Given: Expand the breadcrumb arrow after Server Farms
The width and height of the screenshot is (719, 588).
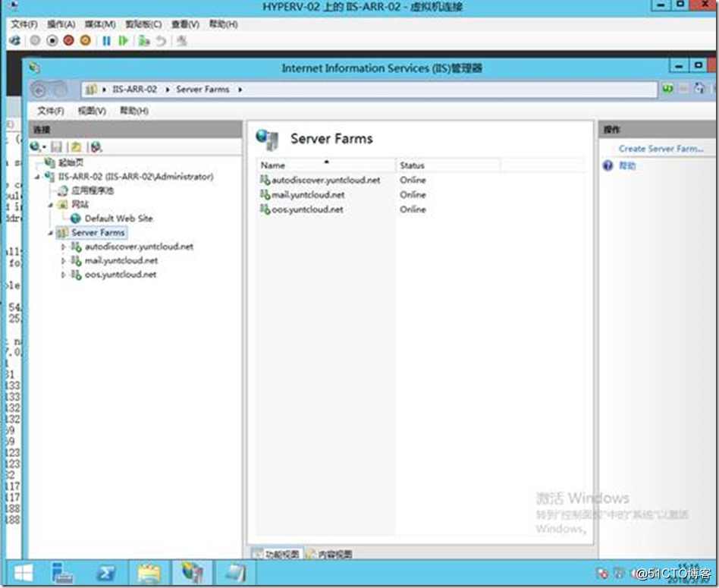Looking at the screenshot, I should (240, 90).
